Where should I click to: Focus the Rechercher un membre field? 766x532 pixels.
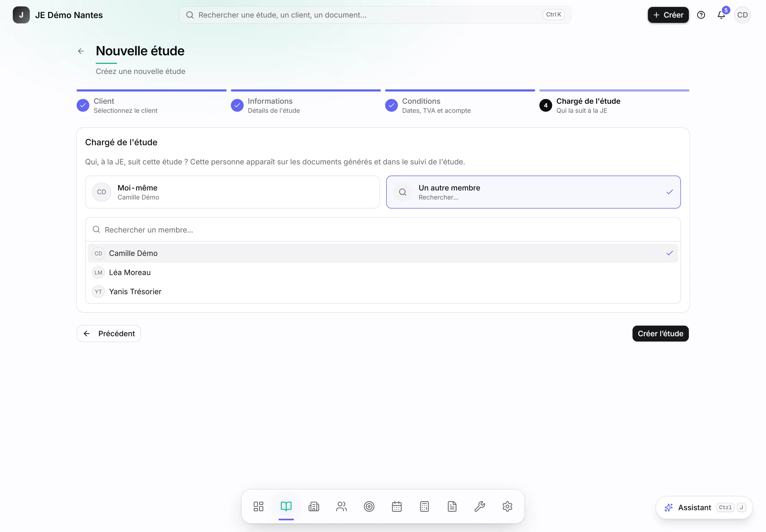point(383,230)
